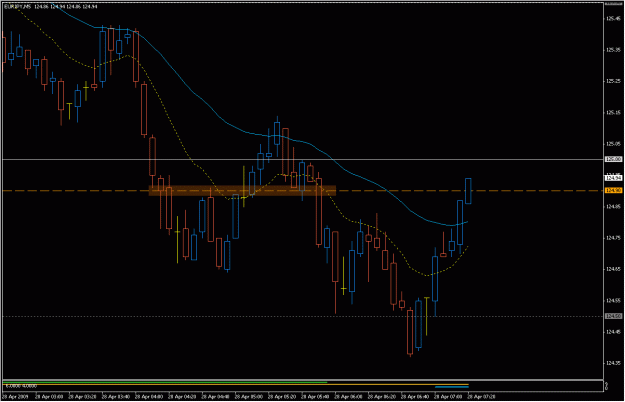
Task: Click the 28 Apr 06:00 time label
Action: (349, 397)
